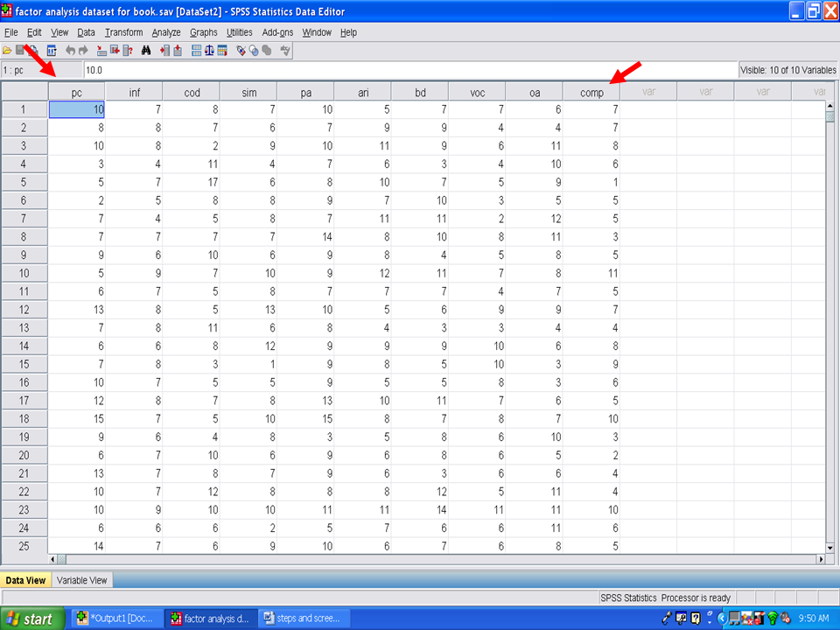
Task: Click the Weight Cases scale icon
Action: (x=210, y=51)
